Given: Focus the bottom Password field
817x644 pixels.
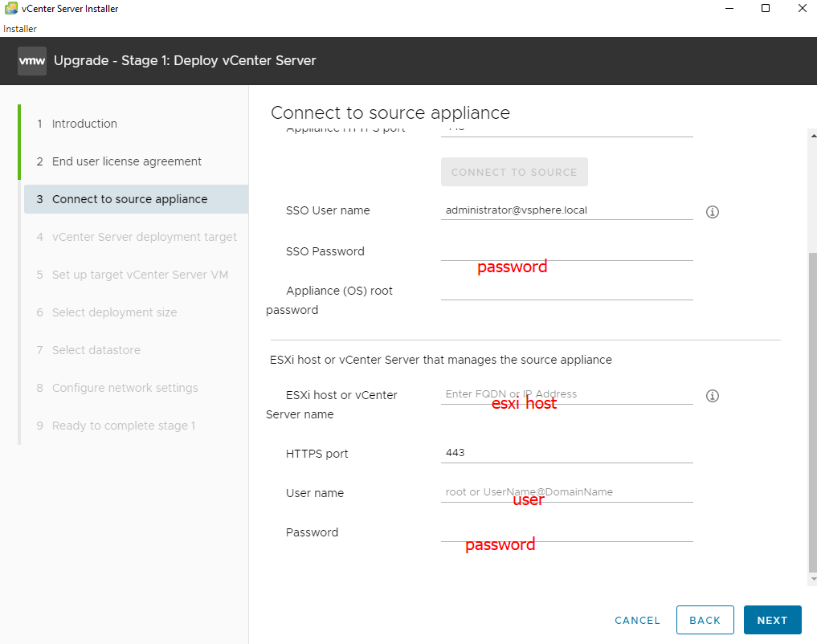Looking at the screenshot, I should click(567, 532).
